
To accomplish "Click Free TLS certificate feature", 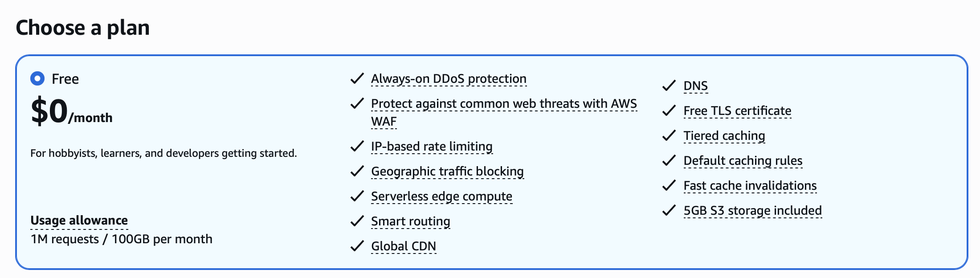I will [737, 111].
